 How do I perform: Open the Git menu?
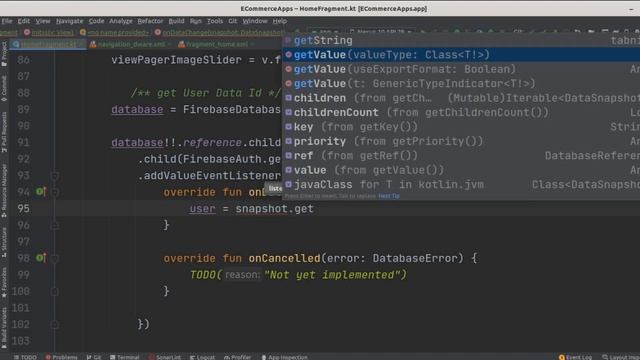point(233,21)
